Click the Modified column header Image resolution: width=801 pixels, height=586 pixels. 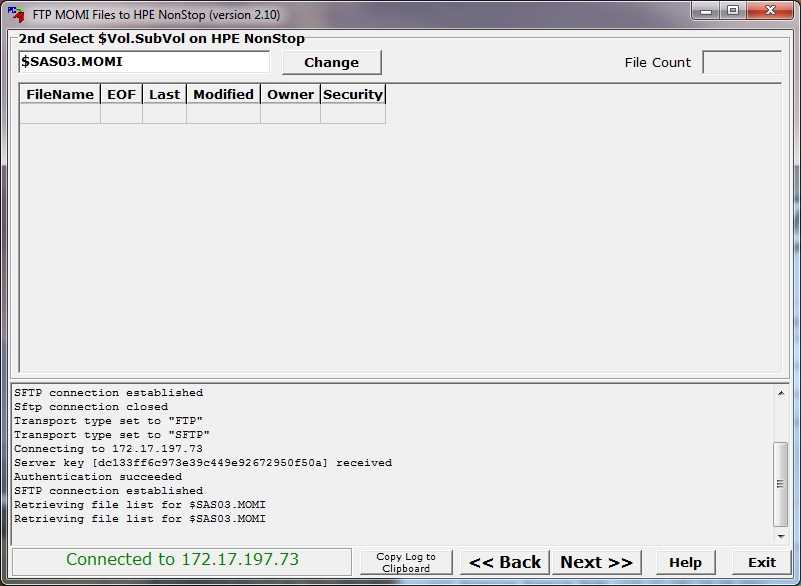(223, 94)
